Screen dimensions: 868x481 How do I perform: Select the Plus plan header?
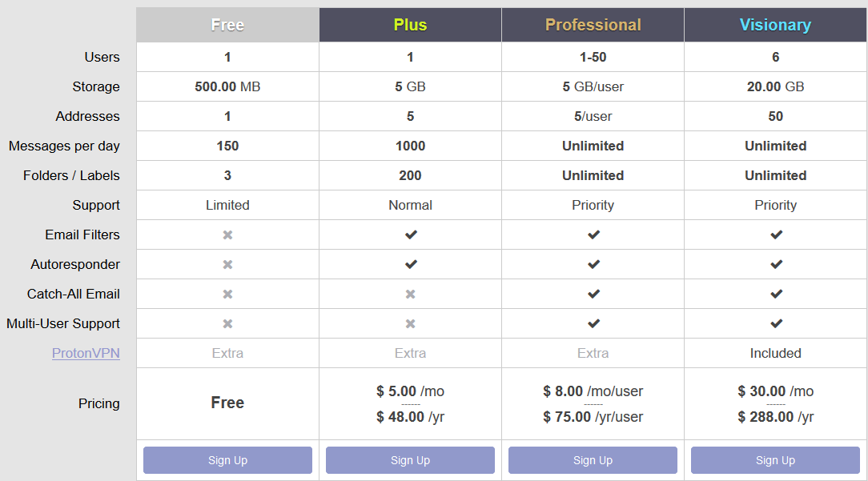coord(410,25)
